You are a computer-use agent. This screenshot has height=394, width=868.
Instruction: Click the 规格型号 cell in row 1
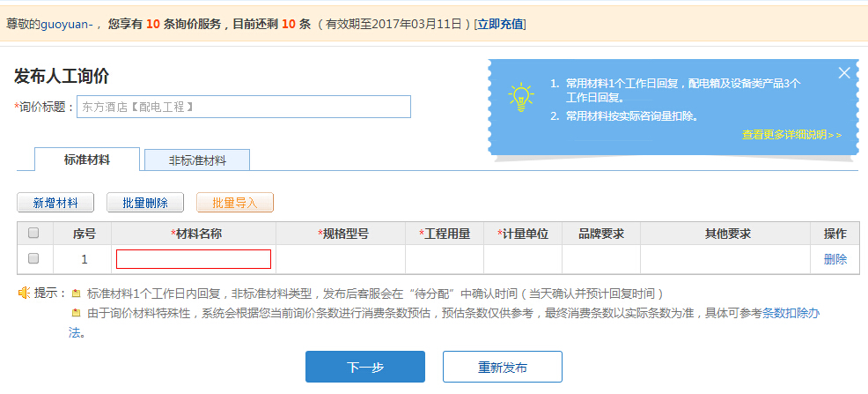[341, 259]
